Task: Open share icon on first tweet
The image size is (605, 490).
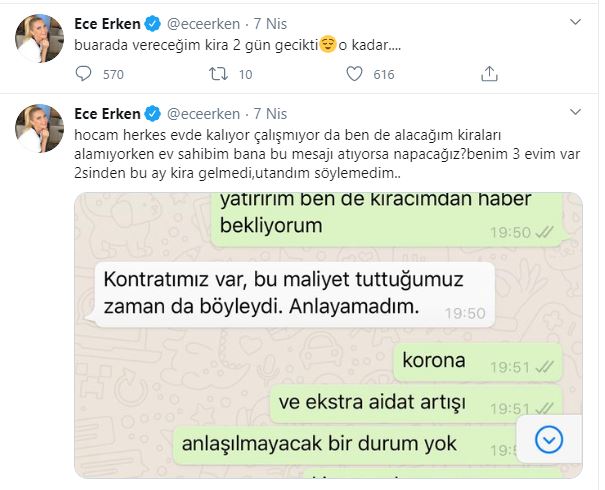Action: [x=489, y=73]
